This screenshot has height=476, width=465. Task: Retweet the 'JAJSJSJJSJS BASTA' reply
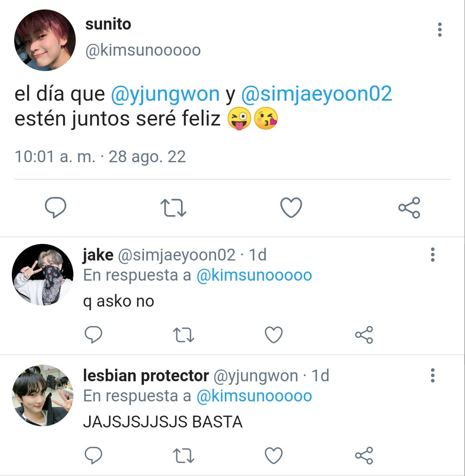click(183, 456)
